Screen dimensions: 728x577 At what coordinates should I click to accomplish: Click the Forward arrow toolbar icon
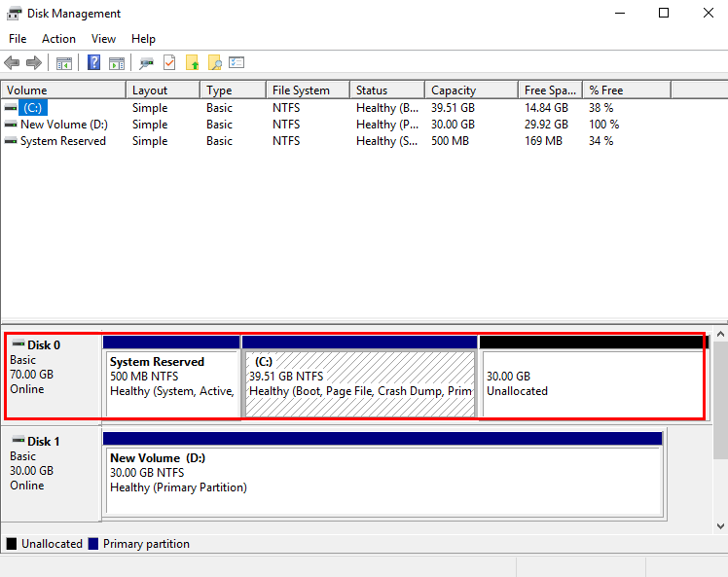(34, 62)
